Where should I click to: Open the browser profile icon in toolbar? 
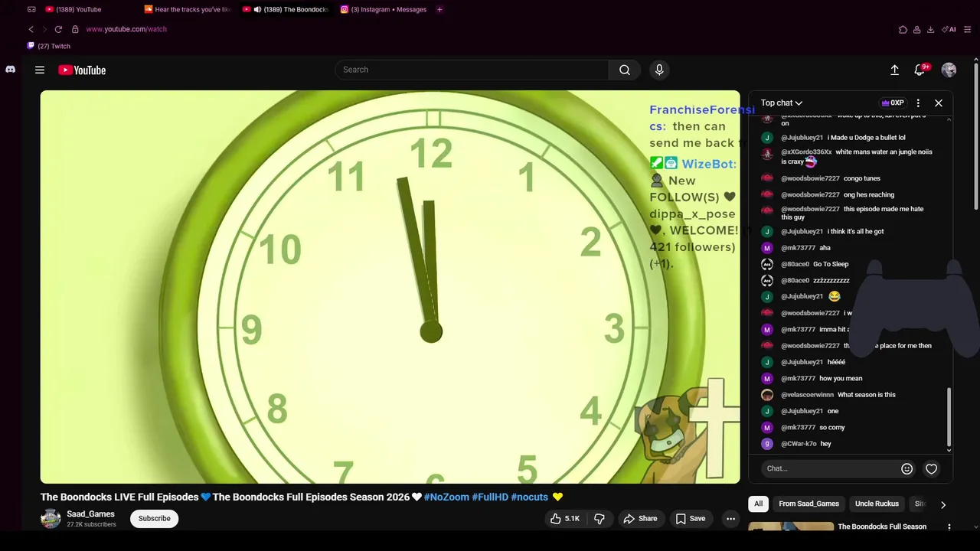click(x=916, y=30)
